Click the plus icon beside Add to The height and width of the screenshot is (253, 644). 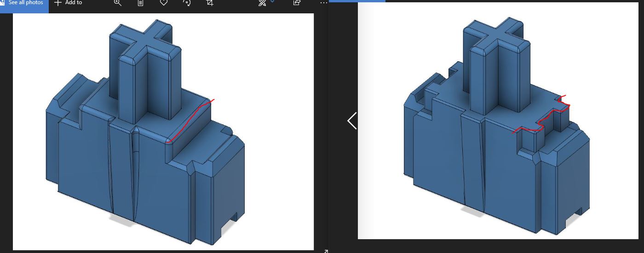[57, 3]
